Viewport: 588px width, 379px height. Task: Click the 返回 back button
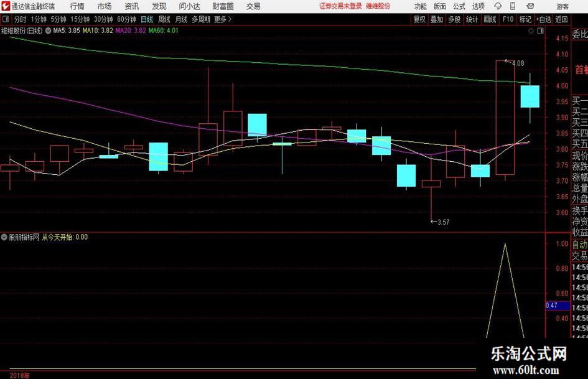pyautogui.click(x=561, y=19)
